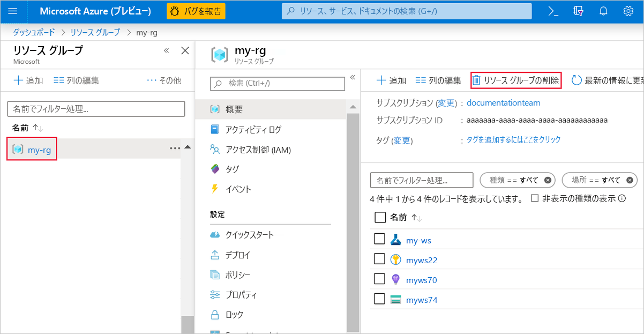644x334 pixels.
Task: Click the refresh 最新の情報に更新 button
Action: [607, 80]
